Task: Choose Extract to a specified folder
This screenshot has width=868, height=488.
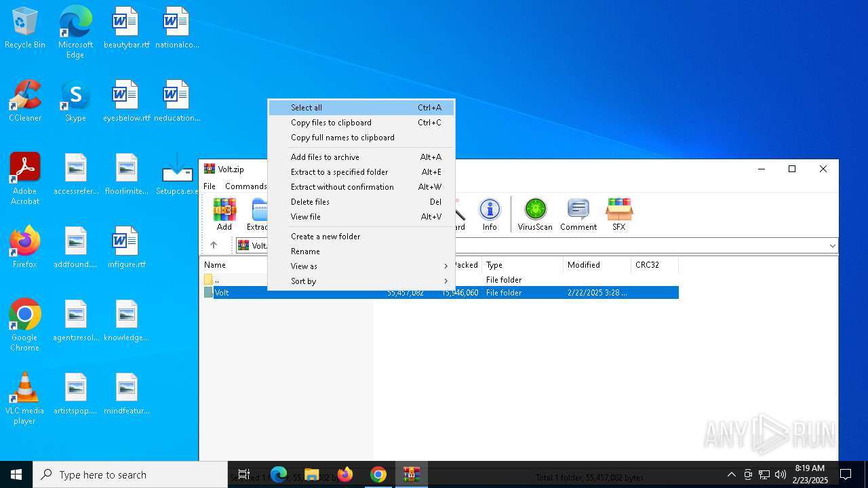Action: click(361, 172)
